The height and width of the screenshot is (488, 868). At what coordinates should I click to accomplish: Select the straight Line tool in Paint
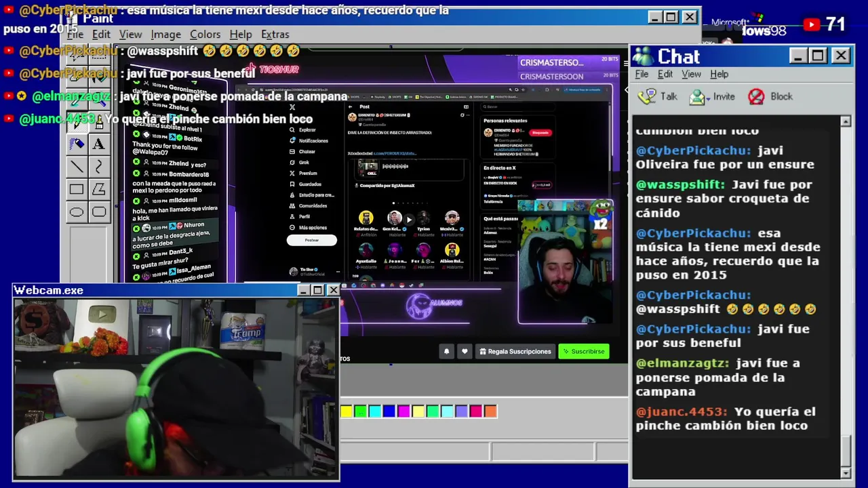tap(77, 167)
